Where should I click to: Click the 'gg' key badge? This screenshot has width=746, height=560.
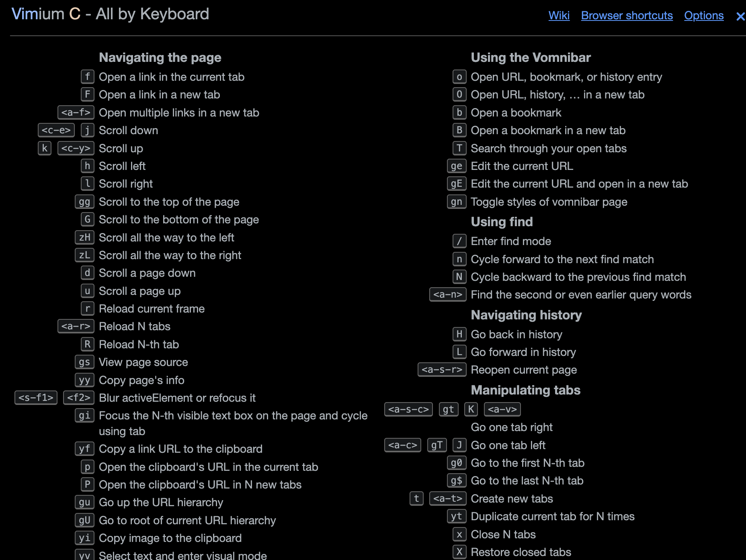click(x=84, y=202)
